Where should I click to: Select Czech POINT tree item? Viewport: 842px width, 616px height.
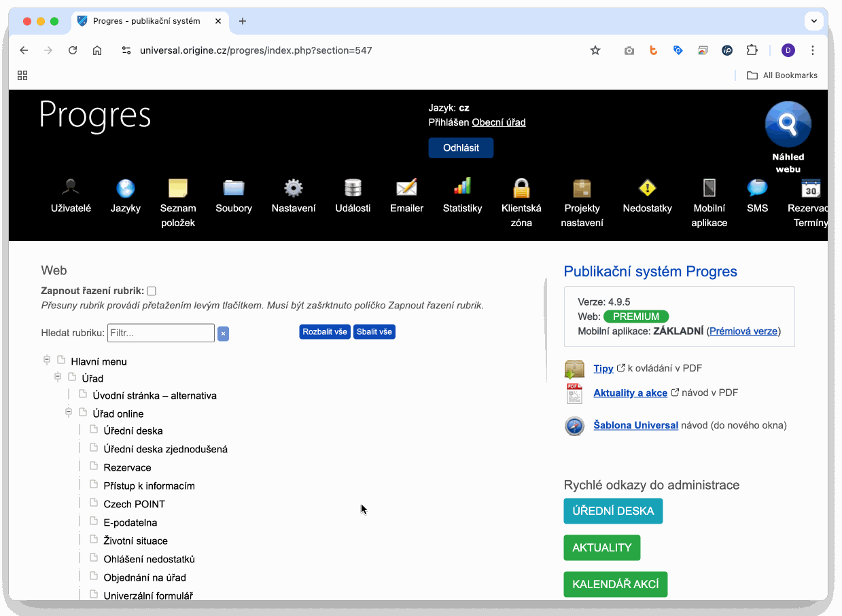[134, 504]
